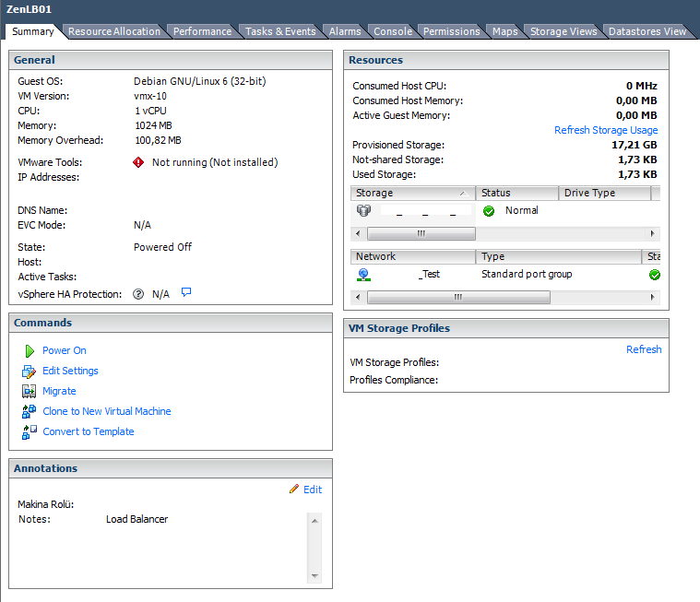Go to the Tasks & Events tab
The width and height of the screenshot is (700, 602).
(x=280, y=31)
